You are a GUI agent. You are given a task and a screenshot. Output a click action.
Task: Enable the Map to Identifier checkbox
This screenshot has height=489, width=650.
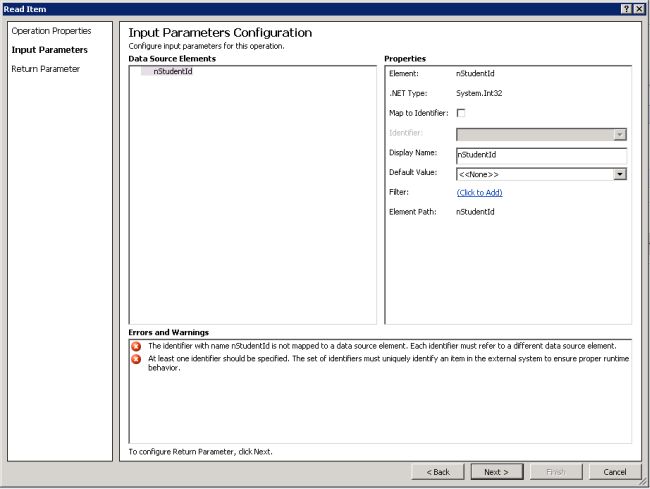tap(461, 113)
